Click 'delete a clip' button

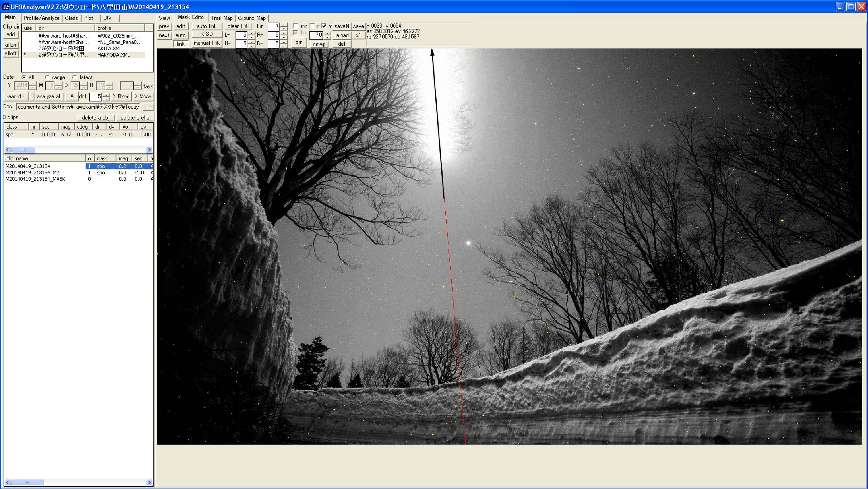coord(135,118)
